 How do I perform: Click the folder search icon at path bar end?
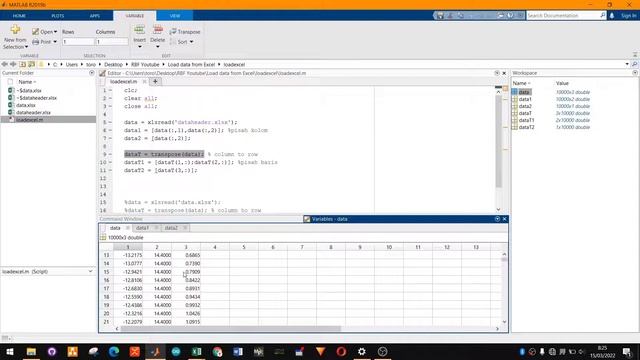(x=635, y=64)
